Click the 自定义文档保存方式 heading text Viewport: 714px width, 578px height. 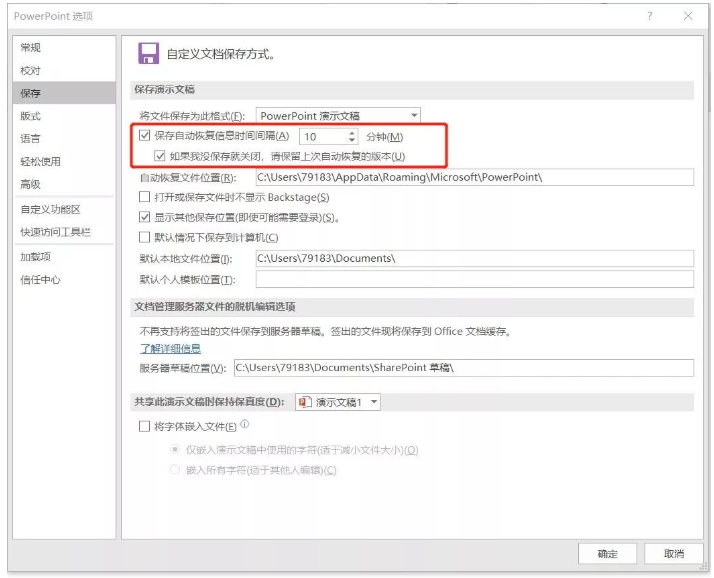(220, 54)
